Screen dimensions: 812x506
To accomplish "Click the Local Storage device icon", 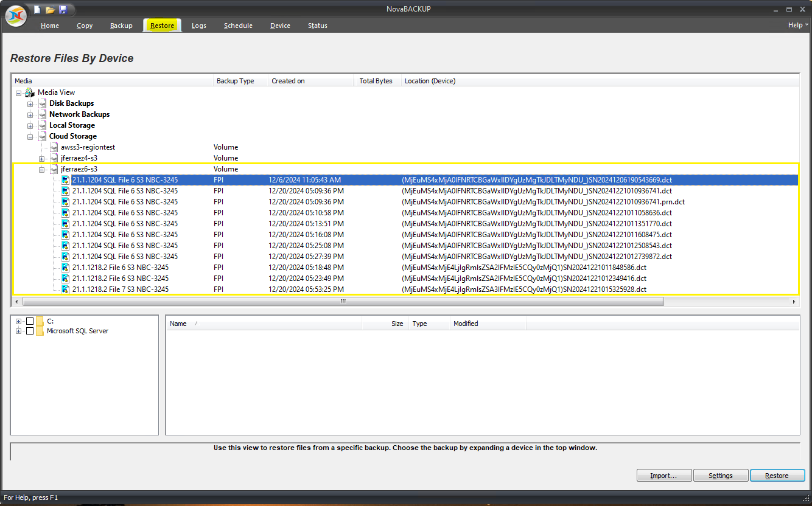I will [x=43, y=125].
